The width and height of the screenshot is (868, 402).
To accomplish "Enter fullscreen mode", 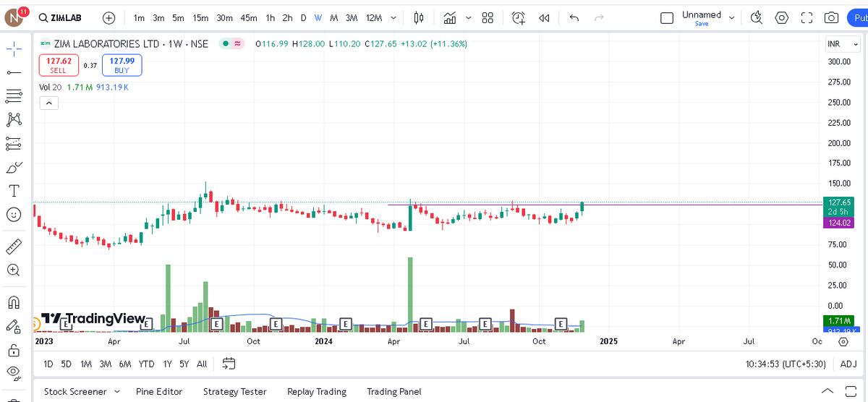I will click(x=807, y=17).
